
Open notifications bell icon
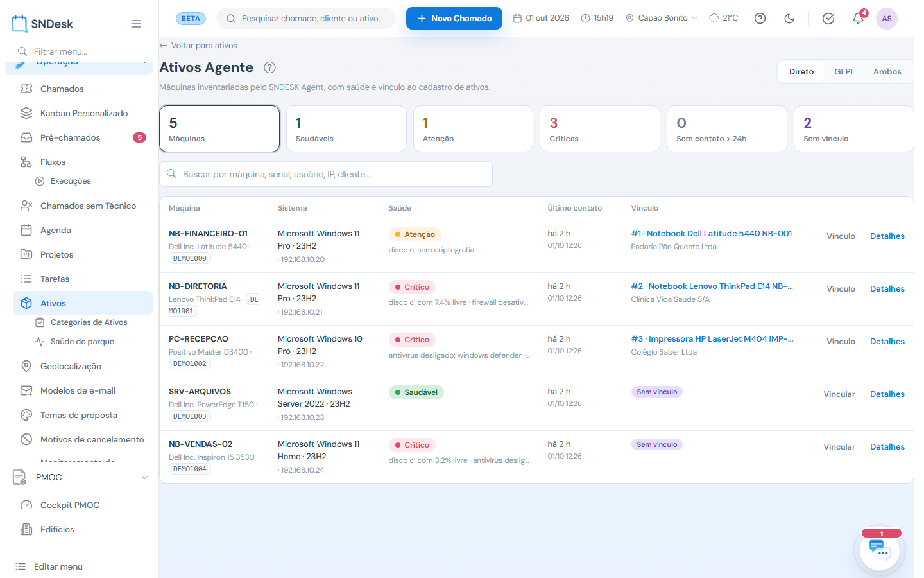coord(858,19)
